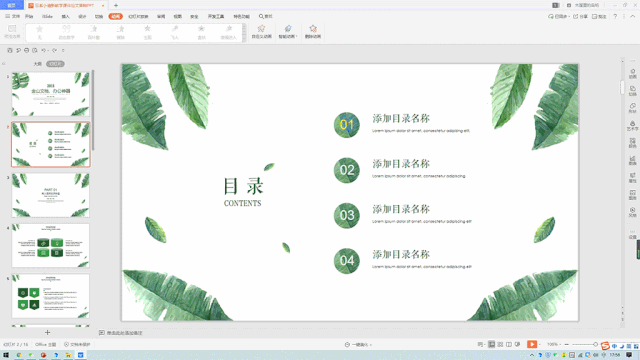This screenshot has height=360, width=640.
Task: Click the CONTENTS subtitle on the slide
Action: click(242, 203)
